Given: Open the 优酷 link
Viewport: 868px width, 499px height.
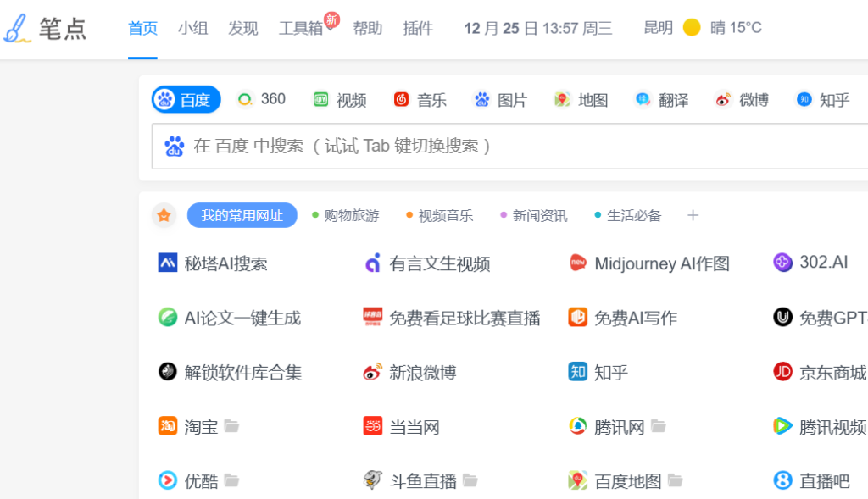Looking at the screenshot, I should point(188,480).
